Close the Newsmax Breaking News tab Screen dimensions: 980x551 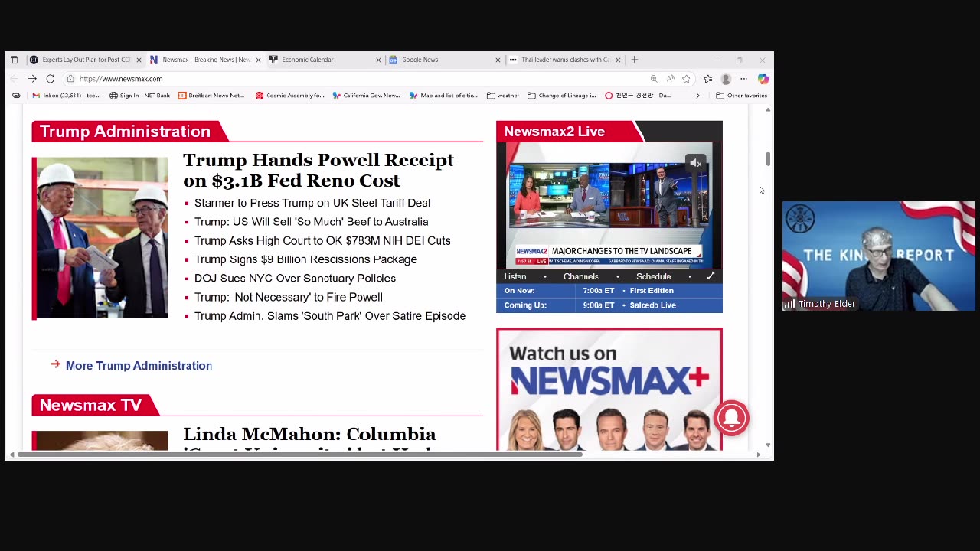pyautogui.click(x=258, y=60)
